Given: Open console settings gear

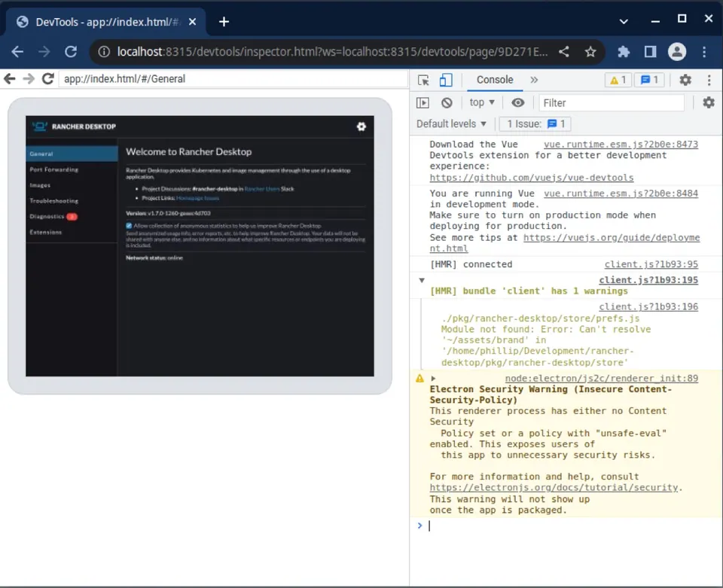Looking at the screenshot, I should point(709,102).
